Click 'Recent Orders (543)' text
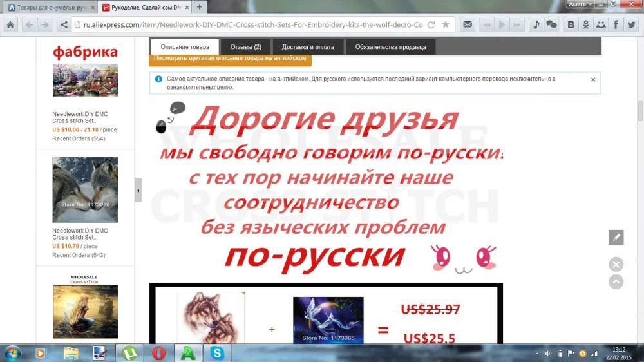This screenshot has height=362, width=644. [x=79, y=255]
